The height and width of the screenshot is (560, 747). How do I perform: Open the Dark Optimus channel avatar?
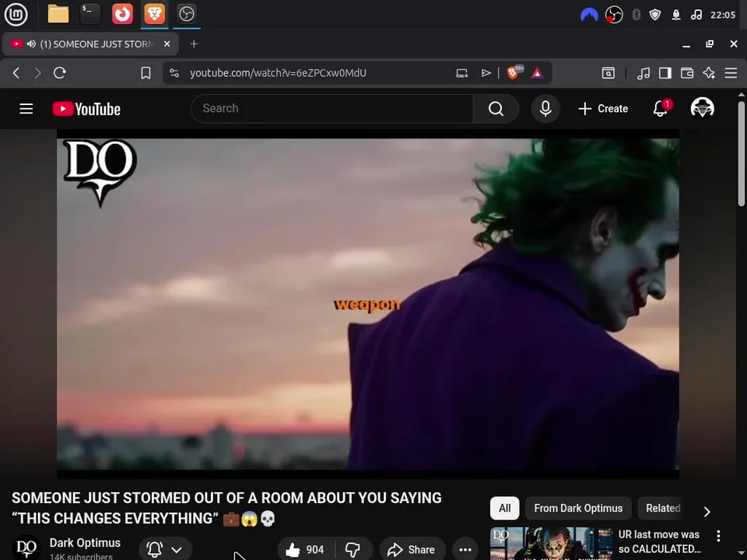[x=26, y=548]
